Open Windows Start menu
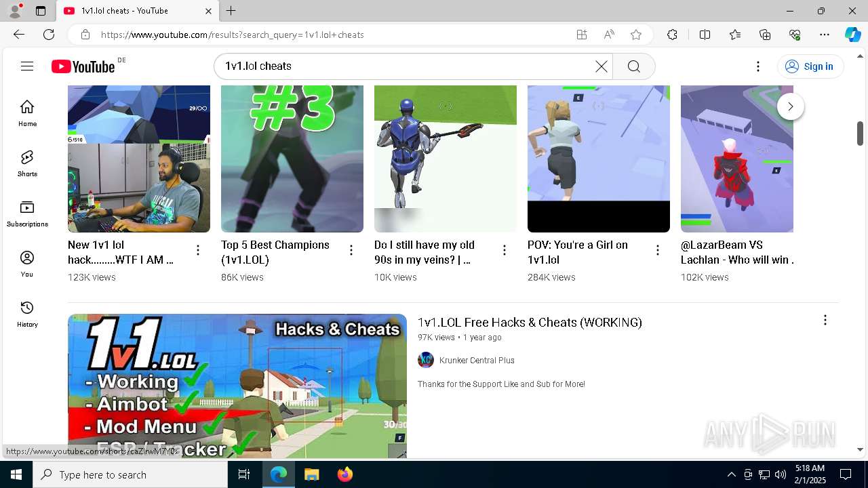 (x=16, y=474)
